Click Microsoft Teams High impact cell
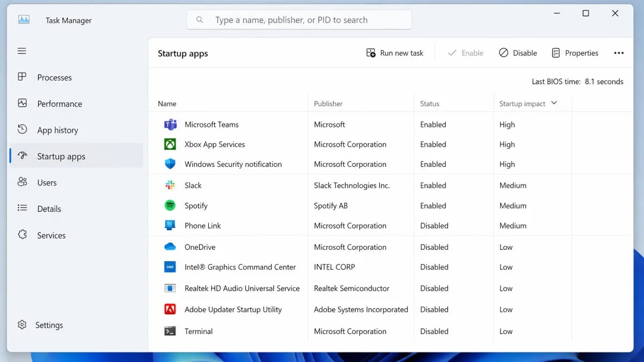The height and width of the screenshot is (362, 644). pos(507,124)
